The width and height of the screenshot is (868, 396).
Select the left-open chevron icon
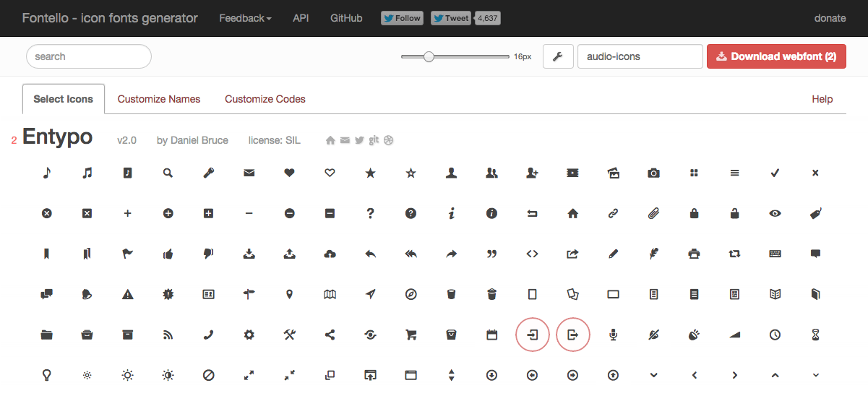pyautogui.click(x=695, y=375)
